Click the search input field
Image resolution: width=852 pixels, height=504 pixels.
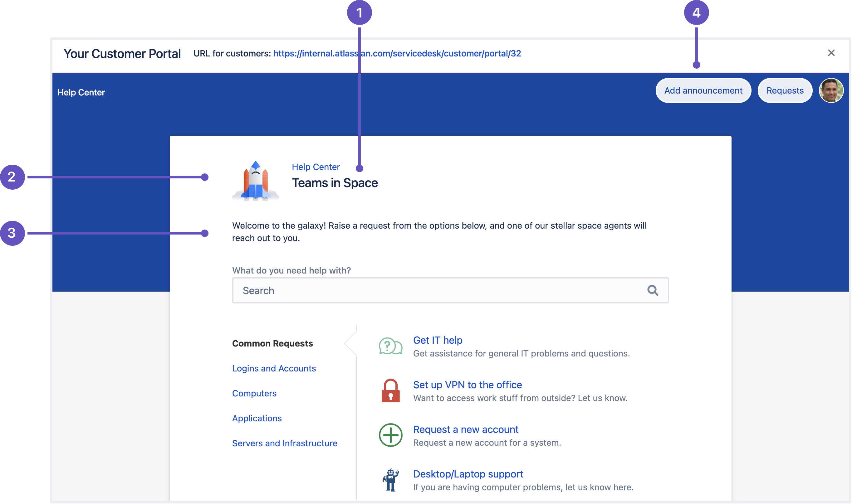pyautogui.click(x=450, y=290)
